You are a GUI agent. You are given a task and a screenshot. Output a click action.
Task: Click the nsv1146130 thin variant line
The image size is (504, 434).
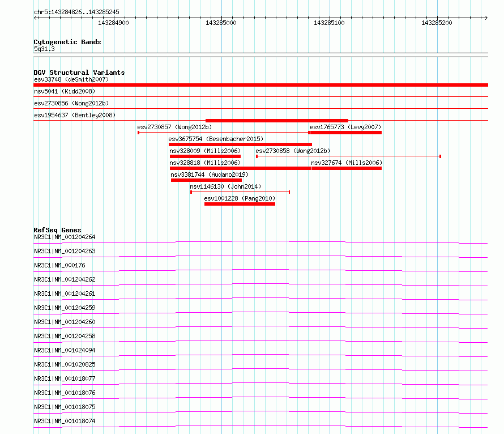coord(241,192)
